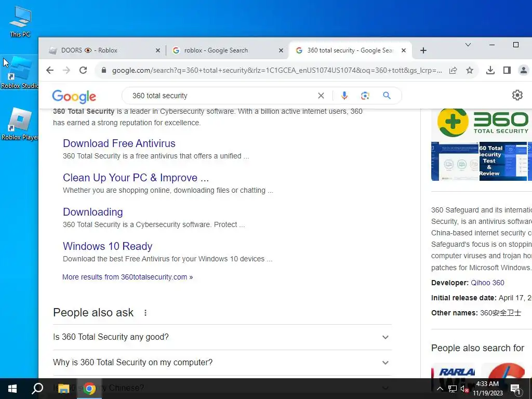Open the Clean Up Your PC & Improve link
Image resolution: width=532 pixels, height=399 pixels.
pyautogui.click(x=136, y=178)
